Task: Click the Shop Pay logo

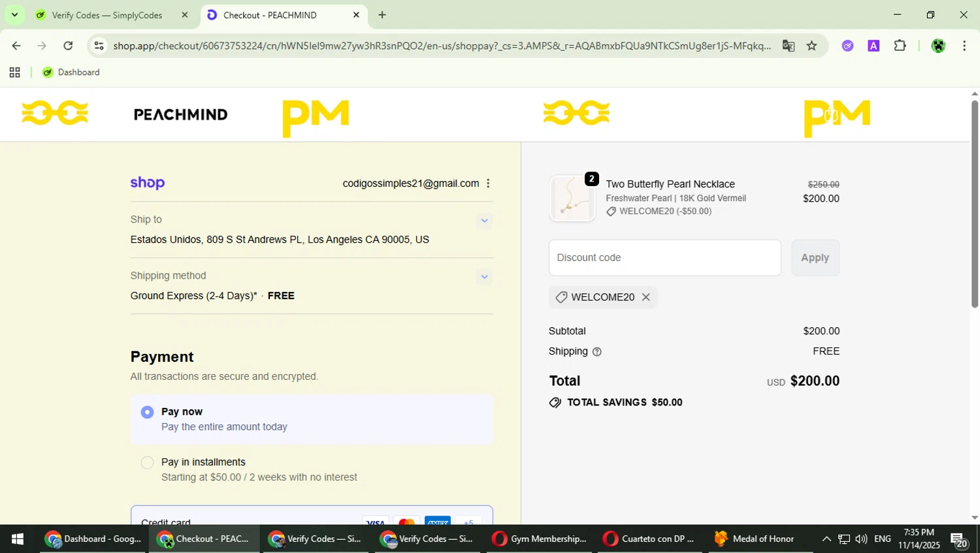Action: pos(148,183)
